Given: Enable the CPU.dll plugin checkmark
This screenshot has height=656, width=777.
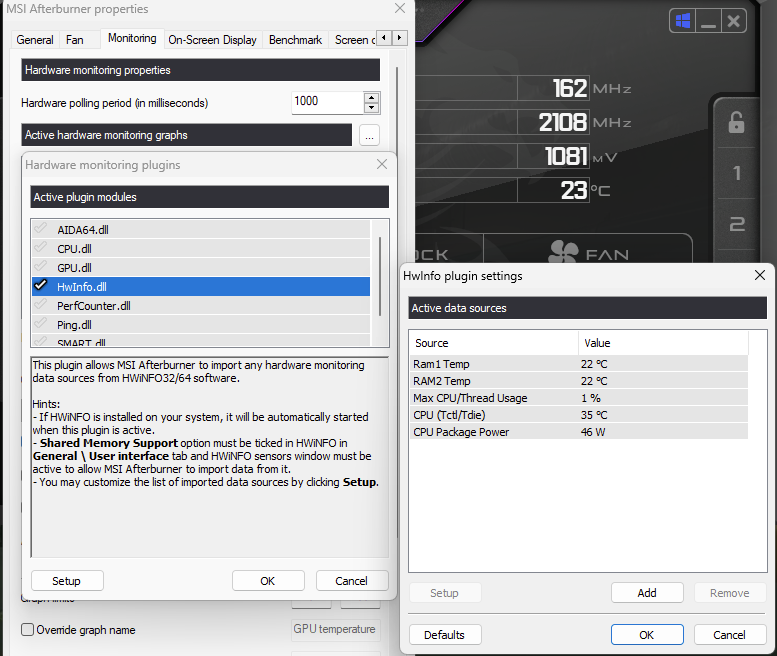Looking at the screenshot, I should (x=41, y=247).
